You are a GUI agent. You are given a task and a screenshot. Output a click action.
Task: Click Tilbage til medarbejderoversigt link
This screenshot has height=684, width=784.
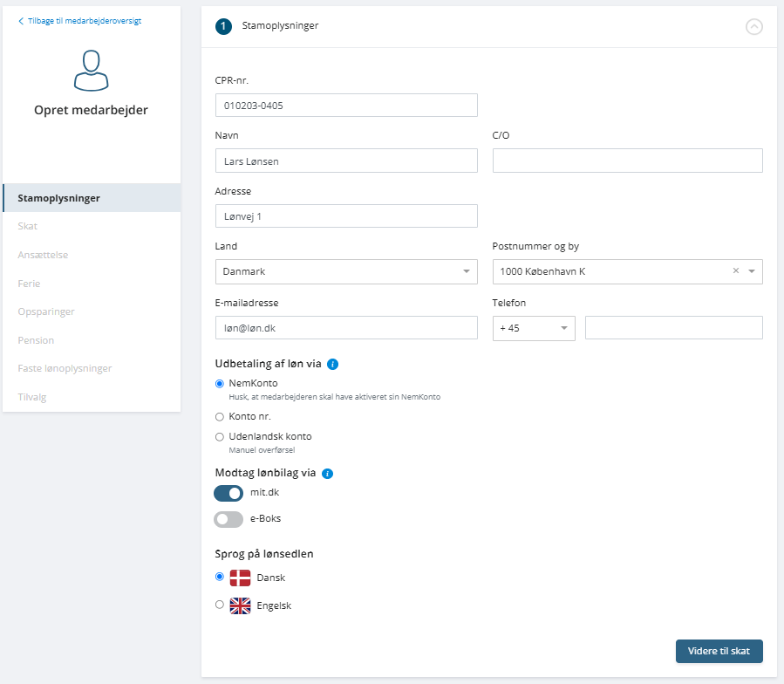(x=80, y=21)
